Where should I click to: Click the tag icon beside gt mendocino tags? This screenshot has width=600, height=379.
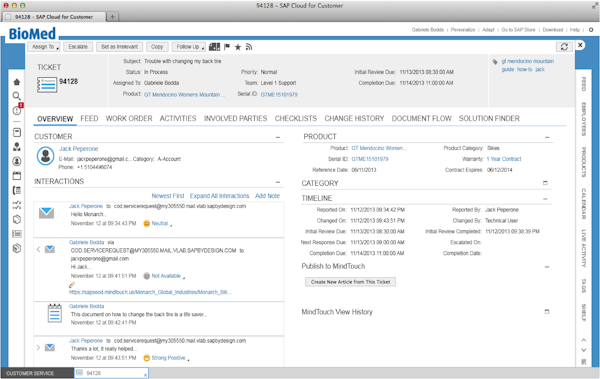(495, 62)
